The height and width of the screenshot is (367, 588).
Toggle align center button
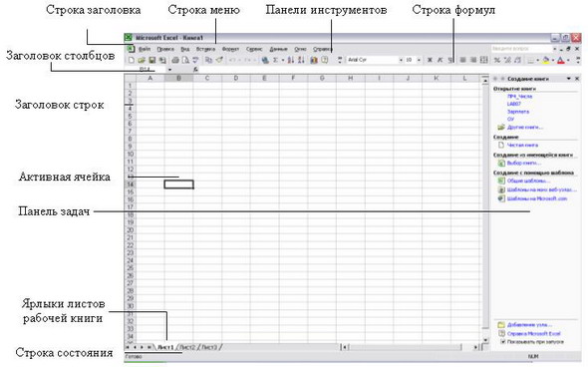point(463,60)
